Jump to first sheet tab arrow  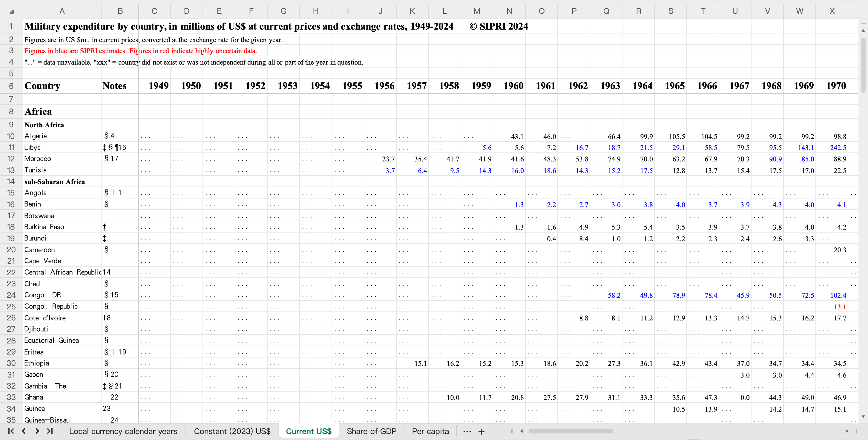[11, 431]
